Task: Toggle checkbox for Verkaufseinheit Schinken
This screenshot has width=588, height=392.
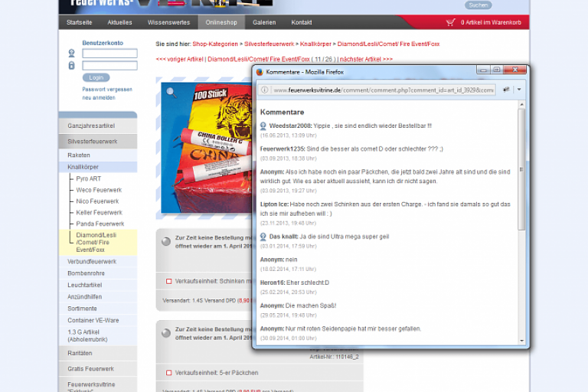Action: tap(168, 281)
